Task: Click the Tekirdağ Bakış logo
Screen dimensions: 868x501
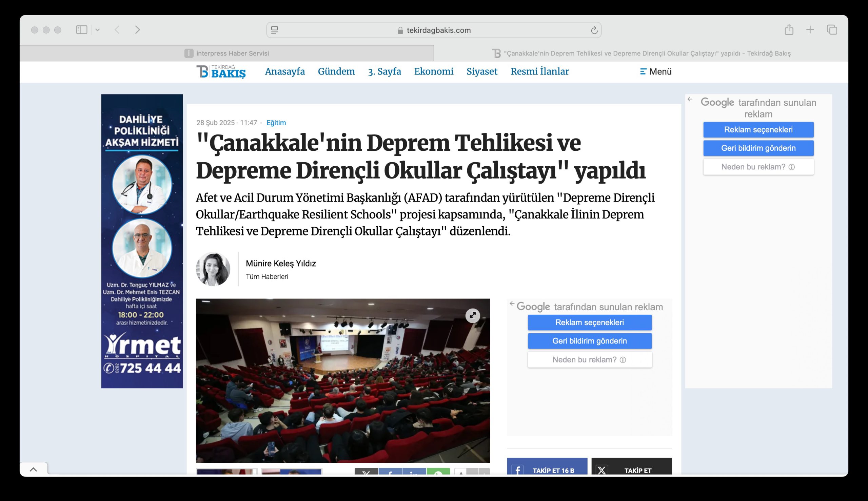Action: pyautogui.click(x=221, y=71)
